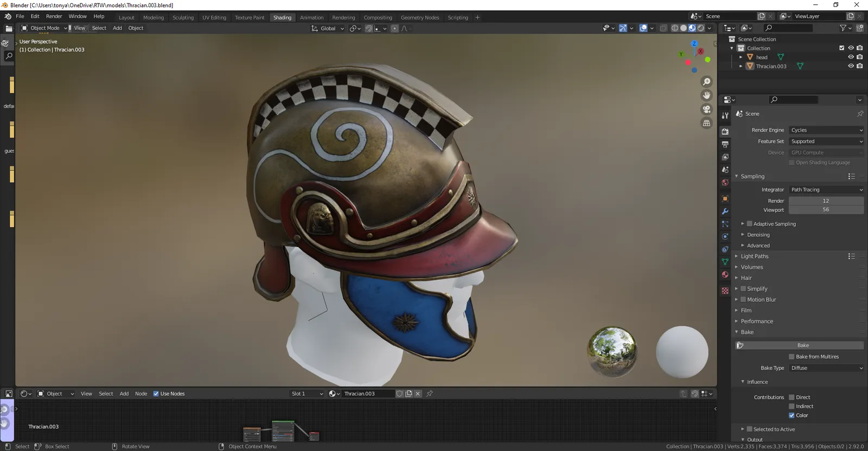The width and height of the screenshot is (868, 451).
Task: Switch to the Layout workspace tab
Action: pos(126,17)
